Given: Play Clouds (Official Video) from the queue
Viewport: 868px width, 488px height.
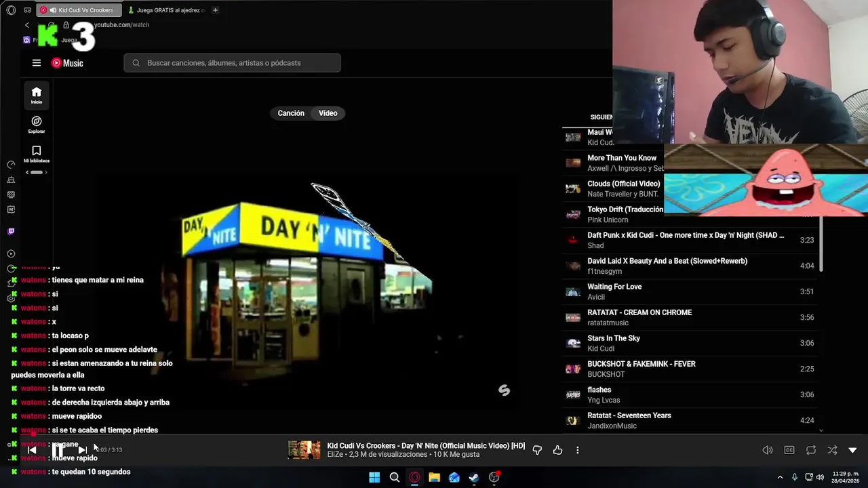Looking at the screenshot, I should point(613,188).
